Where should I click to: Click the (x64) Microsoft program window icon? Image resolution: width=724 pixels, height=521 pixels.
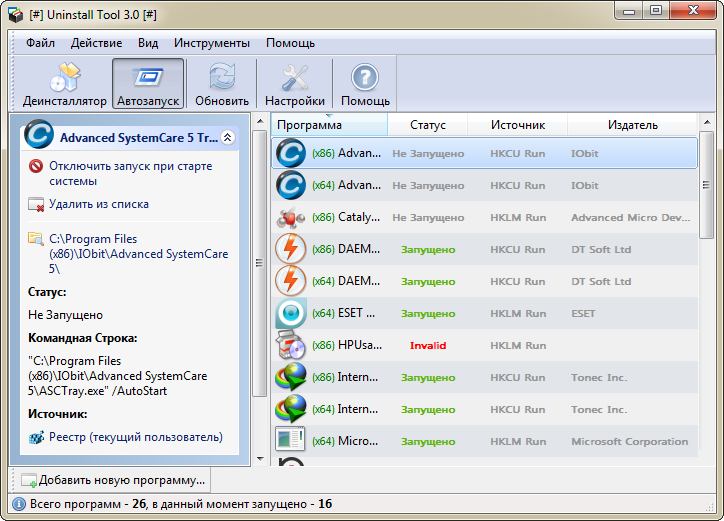click(x=290, y=438)
